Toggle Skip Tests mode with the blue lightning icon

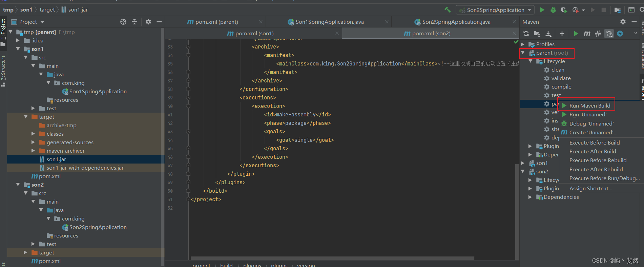[620, 34]
